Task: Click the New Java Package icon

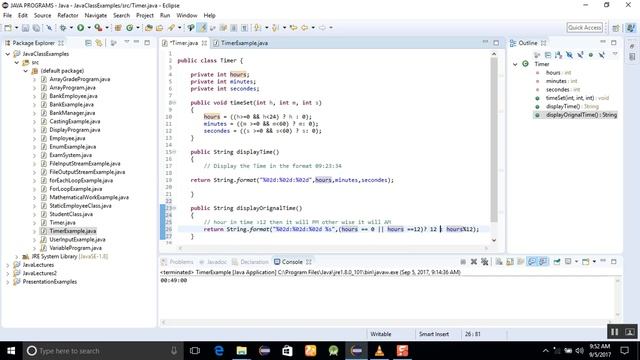Action: click(118, 28)
